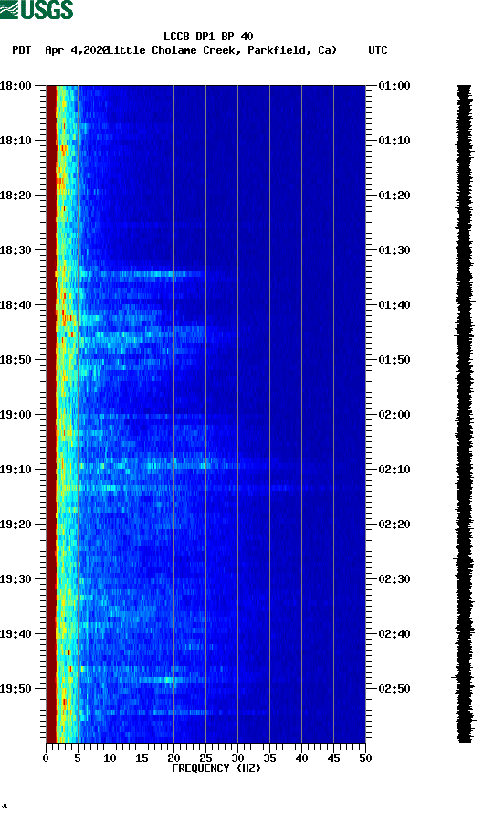Click the 20 Hz frequency tick label

(173, 758)
